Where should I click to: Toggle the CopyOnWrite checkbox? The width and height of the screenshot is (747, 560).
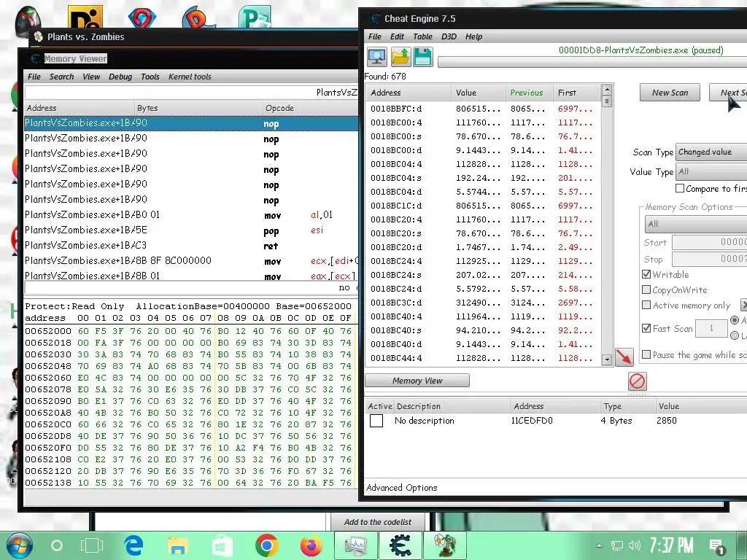pos(646,289)
